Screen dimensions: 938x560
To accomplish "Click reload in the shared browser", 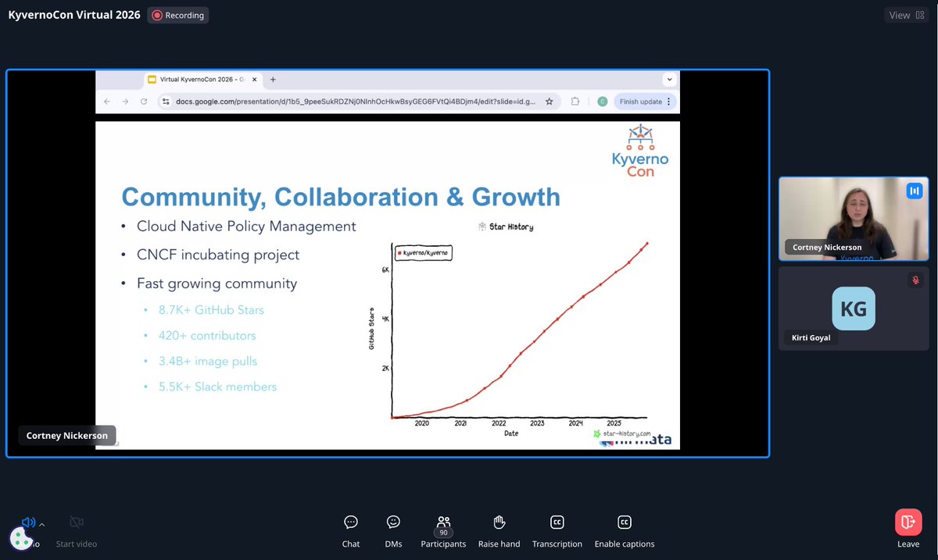I will (x=144, y=102).
